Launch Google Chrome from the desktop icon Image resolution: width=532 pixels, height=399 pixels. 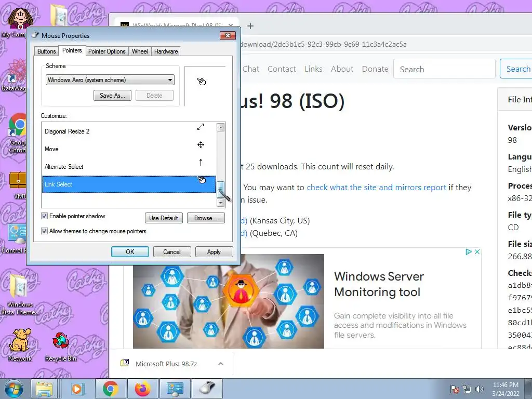[x=17, y=133]
